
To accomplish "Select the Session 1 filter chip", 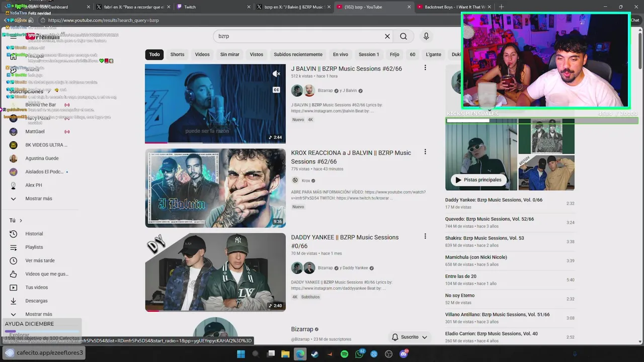I will (369, 54).
